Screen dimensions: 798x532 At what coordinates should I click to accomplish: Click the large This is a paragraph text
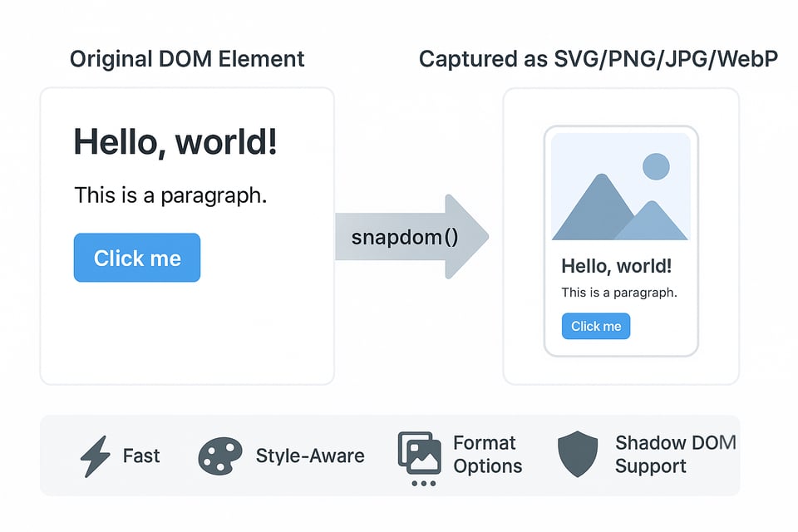click(170, 195)
